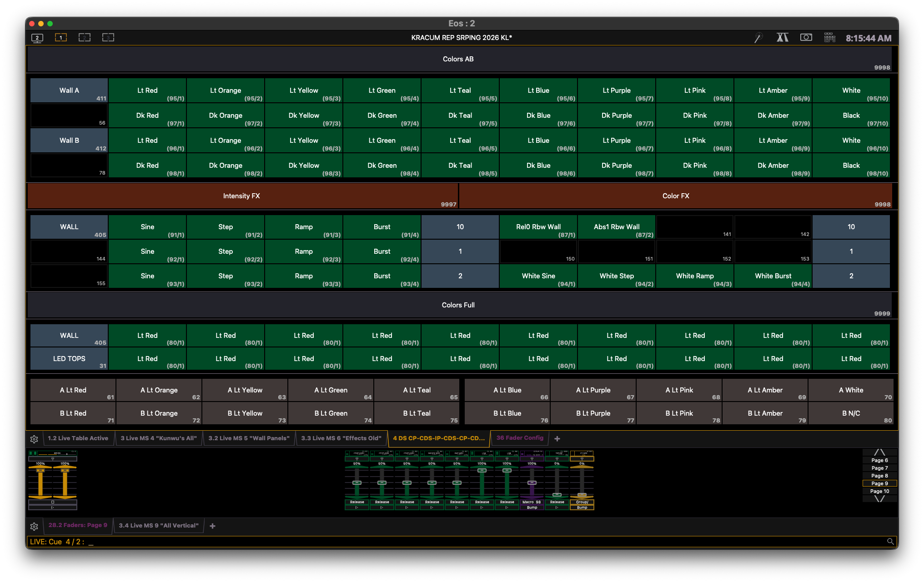
Task: Select Wall B group 412
Action: [69, 141]
